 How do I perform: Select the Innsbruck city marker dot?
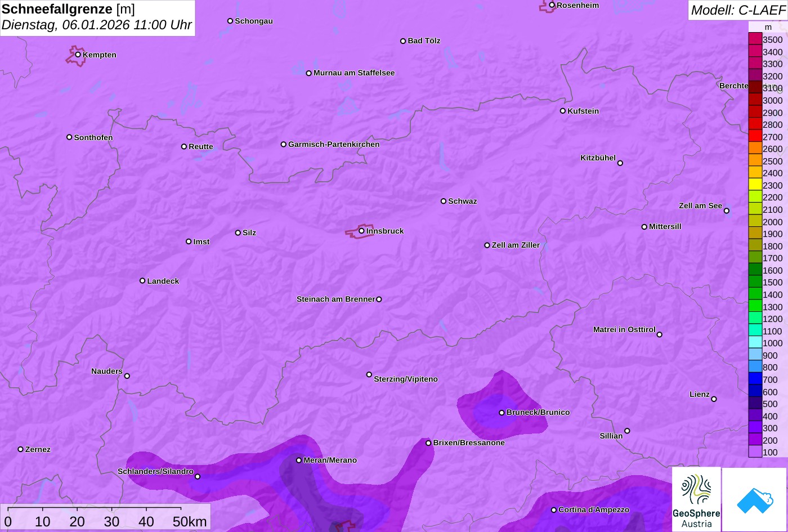click(361, 231)
